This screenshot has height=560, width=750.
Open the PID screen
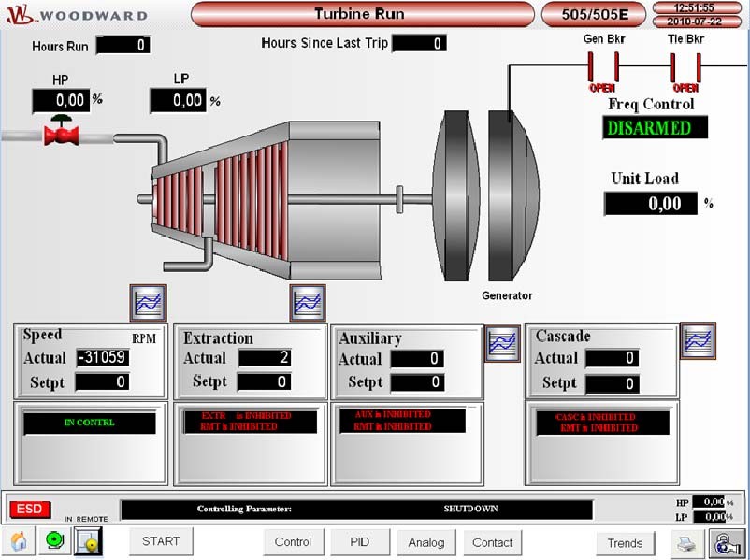[x=360, y=542]
